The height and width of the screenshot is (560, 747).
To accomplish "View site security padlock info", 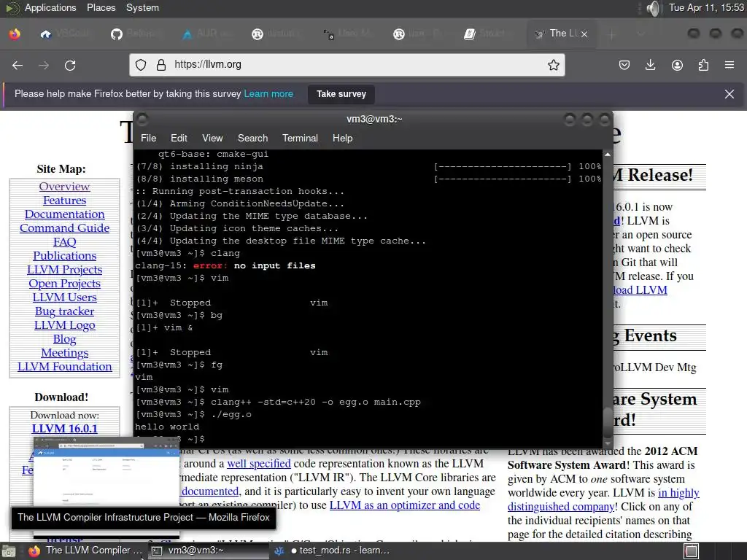I will click(161, 65).
